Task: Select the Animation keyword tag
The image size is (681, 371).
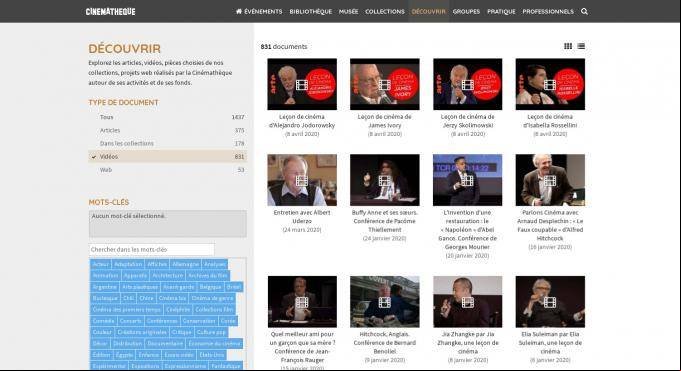Action: [x=106, y=275]
